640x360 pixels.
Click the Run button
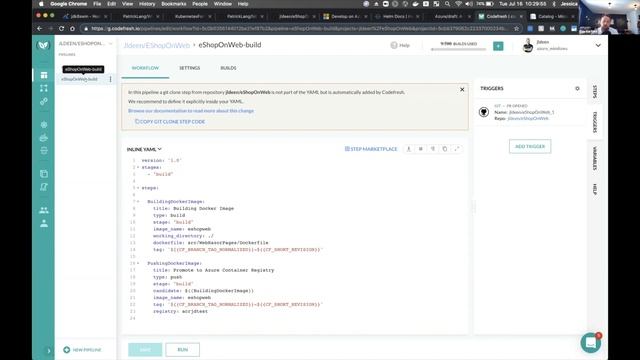point(182,350)
